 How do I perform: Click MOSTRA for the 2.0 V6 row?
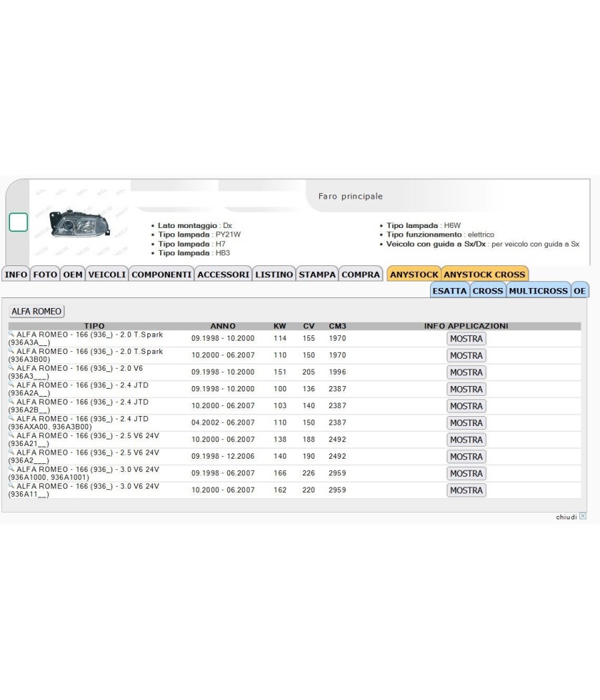pos(466,372)
